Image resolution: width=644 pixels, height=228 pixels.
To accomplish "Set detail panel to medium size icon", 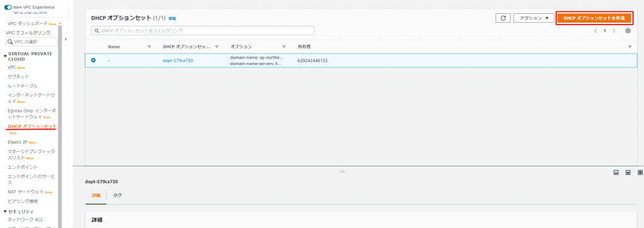I will [628, 173].
